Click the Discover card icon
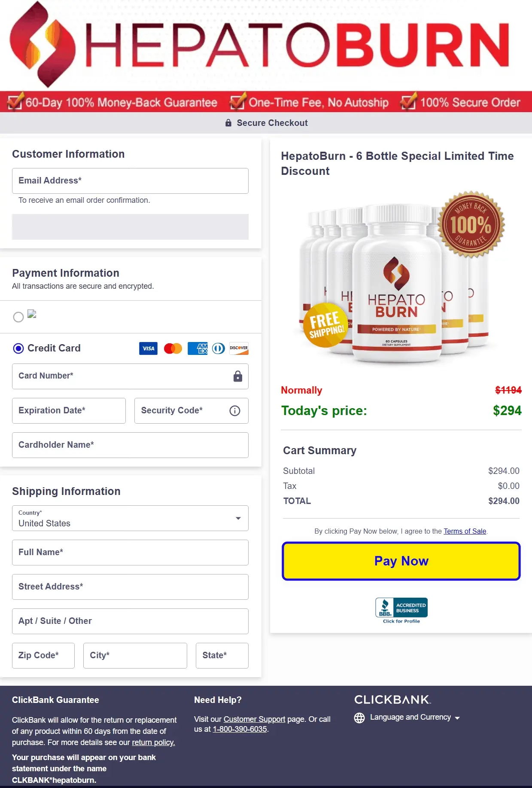The image size is (532, 788). pyautogui.click(x=238, y=348)
